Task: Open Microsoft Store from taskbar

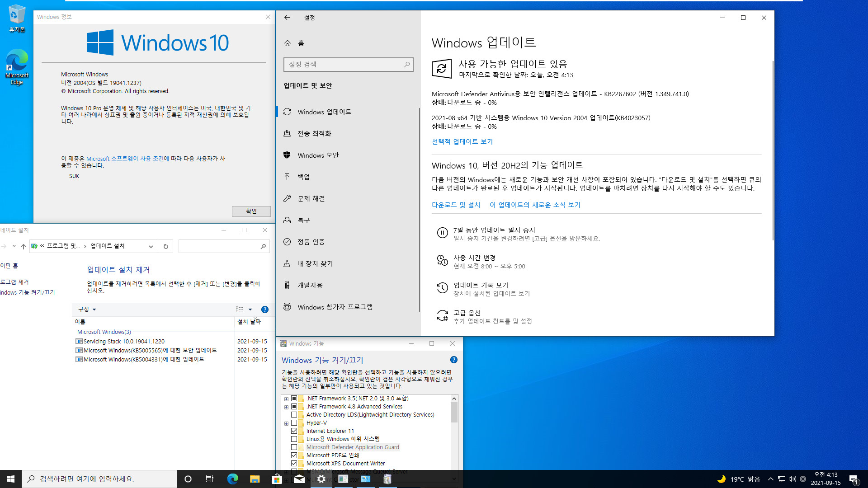Action: click(x=277, y=479)
